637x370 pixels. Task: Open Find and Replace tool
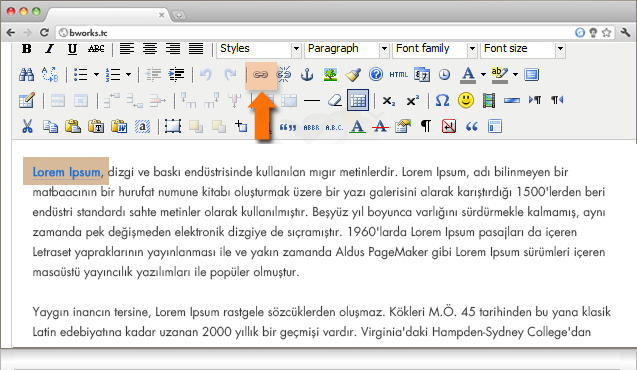click(x=50, y=75)
